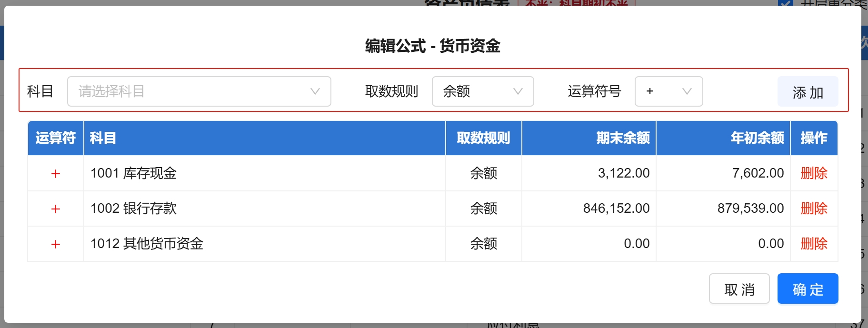The height and width of the screenshot is (328, 868).
Task: Expand the 取数规则 dropdown showing 余额
Action: [482, 91]
